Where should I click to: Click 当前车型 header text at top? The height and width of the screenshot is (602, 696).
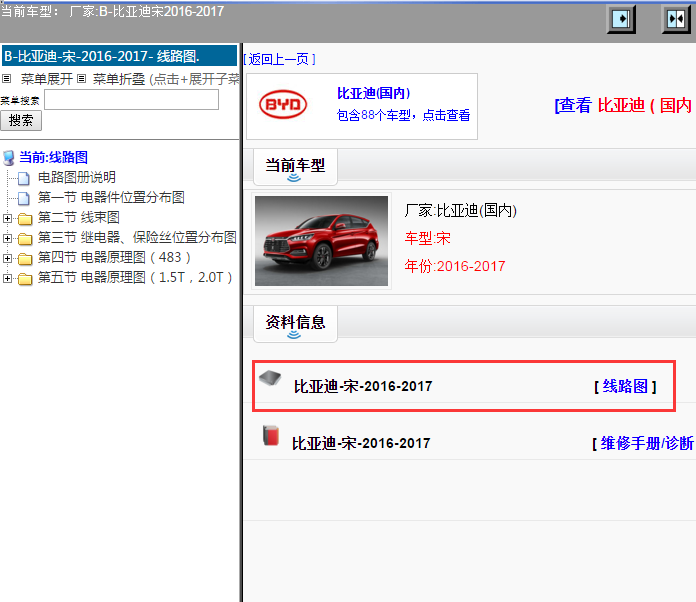[112, 11]
